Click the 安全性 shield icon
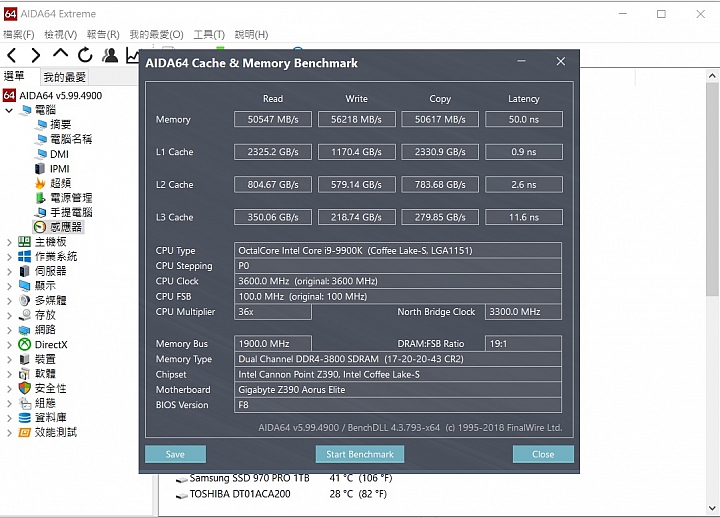Image resolution: width=720 pixels, height=518 pixels. tap(24, 388)
